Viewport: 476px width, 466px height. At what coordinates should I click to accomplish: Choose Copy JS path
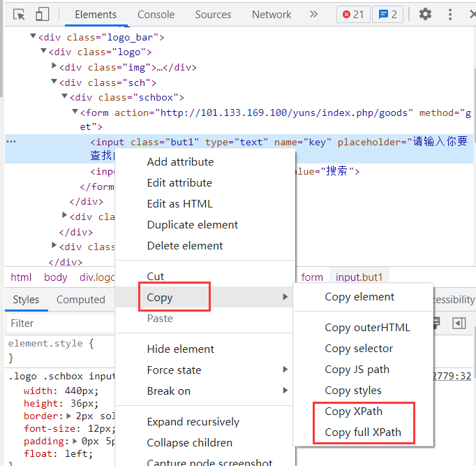[357, 370]
